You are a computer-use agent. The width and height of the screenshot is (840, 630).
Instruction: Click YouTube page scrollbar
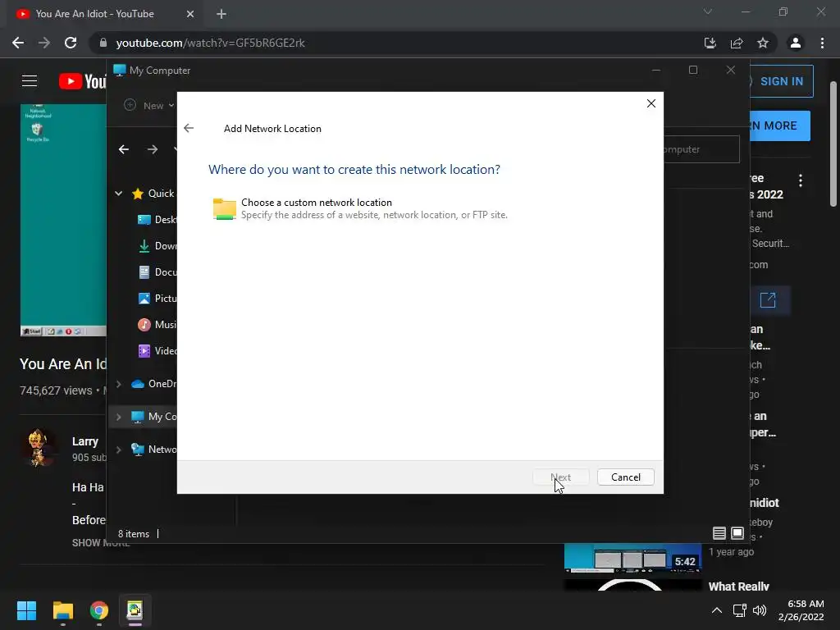833,144
